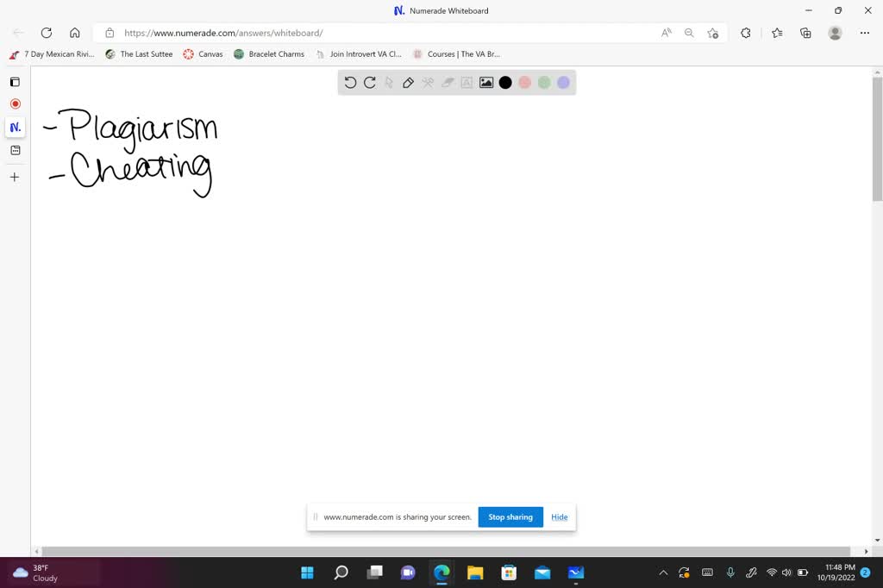883x588 pixels.
Task: Open Microsoft Store from taskbar
Action: click(x=509, y=572)
